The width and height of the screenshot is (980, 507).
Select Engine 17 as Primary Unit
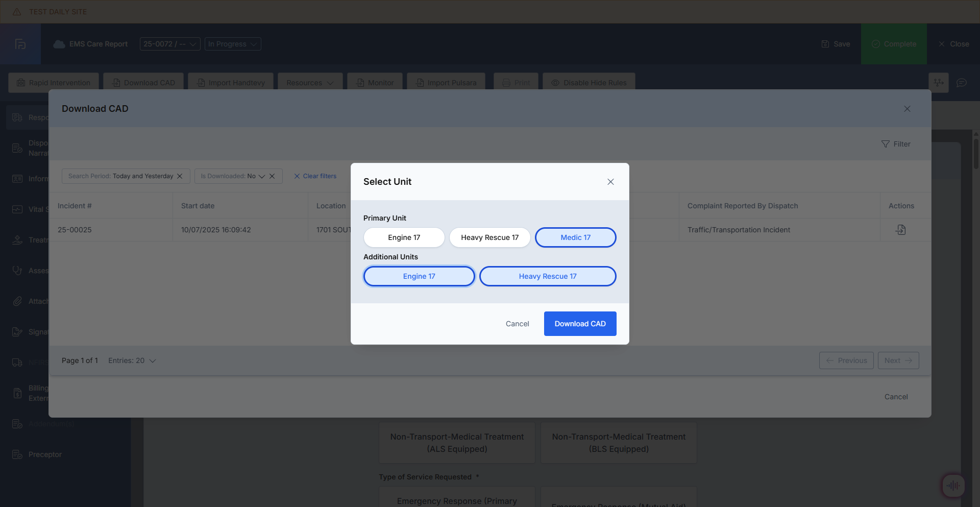404,237
